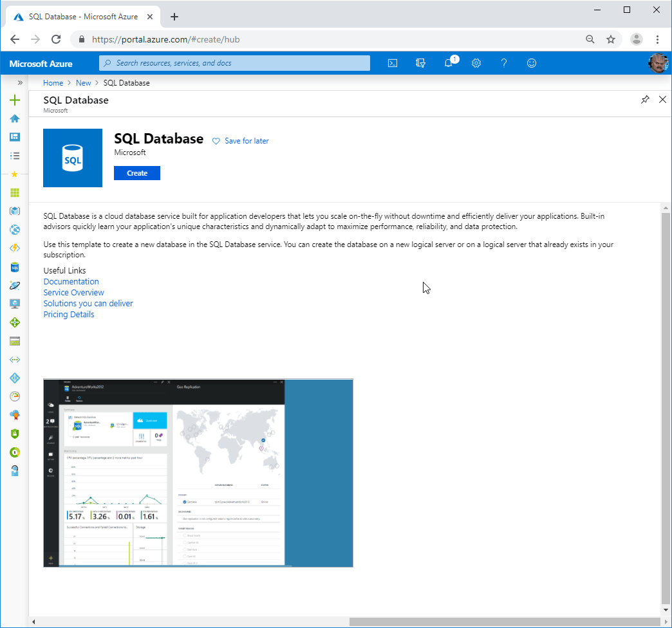Open Cost Management green circle icon
This screenshot has height=628, width=672.
pyautogui.click(x=15, y=452)
